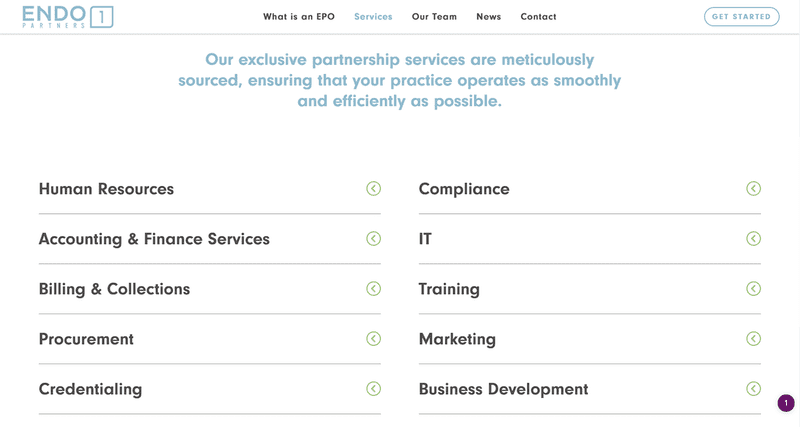Open the Human Resources heading
The width and height of the screenshot is (800, 427).
click(106, 189)
